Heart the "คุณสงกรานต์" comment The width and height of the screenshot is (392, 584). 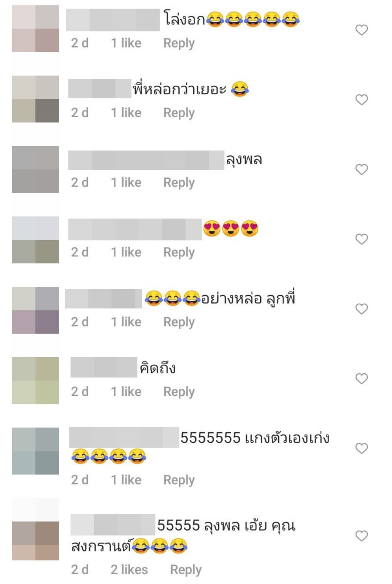(x=361, y=536)
